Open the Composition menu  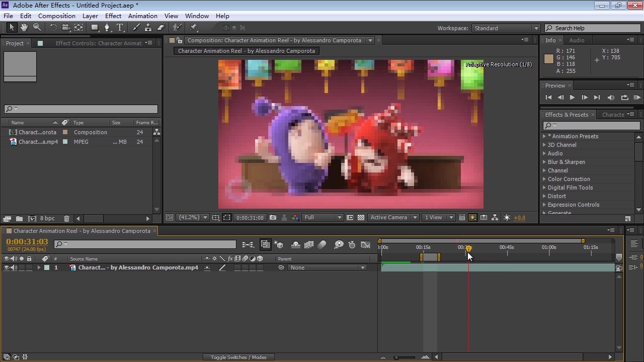[x=56, y=16]
